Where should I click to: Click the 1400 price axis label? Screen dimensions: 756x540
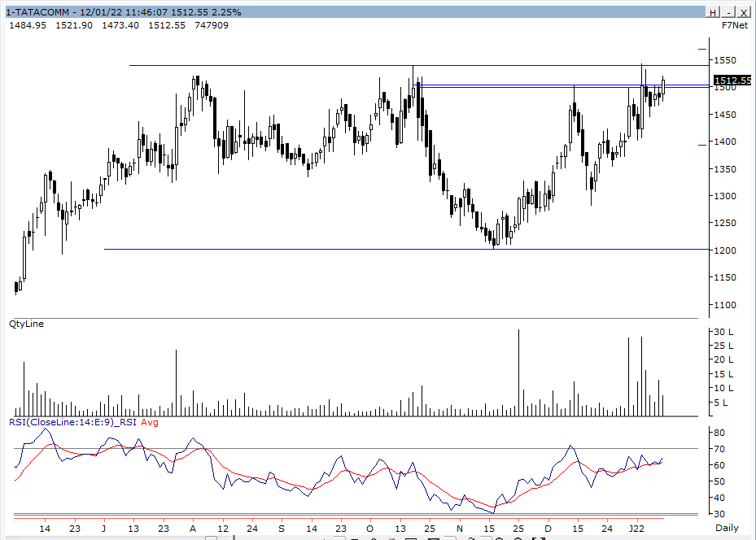tap(725, 142)
